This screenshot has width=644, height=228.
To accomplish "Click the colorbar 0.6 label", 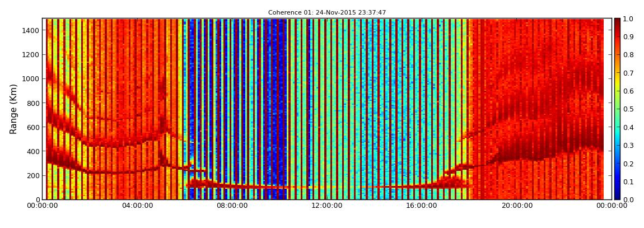I will pos(629,91).
